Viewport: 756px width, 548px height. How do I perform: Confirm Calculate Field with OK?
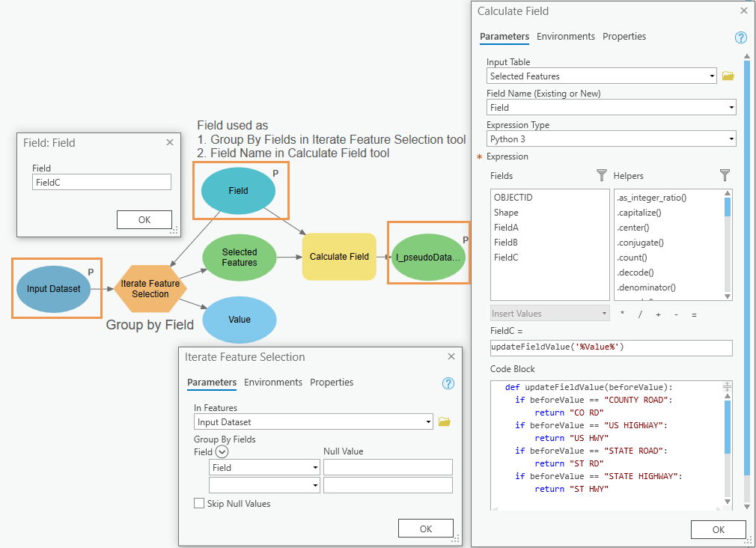(x=718, y=529)
